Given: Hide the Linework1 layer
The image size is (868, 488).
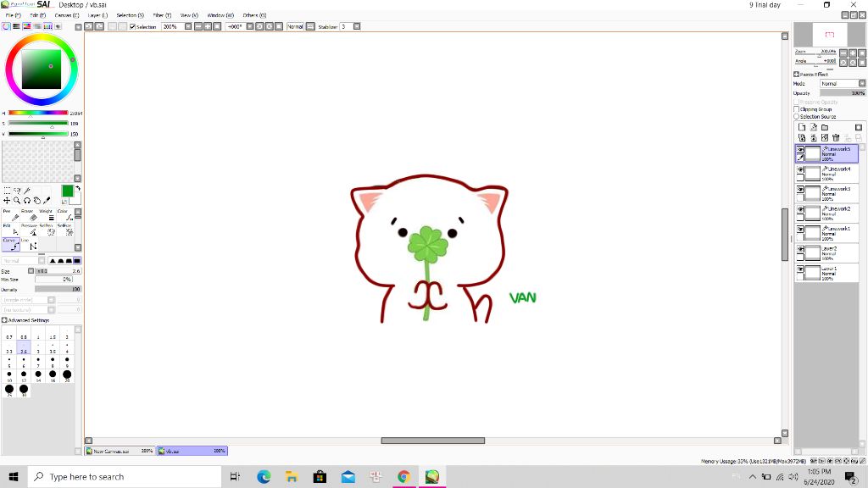Looking at the screenshot, I should point(800,229).
